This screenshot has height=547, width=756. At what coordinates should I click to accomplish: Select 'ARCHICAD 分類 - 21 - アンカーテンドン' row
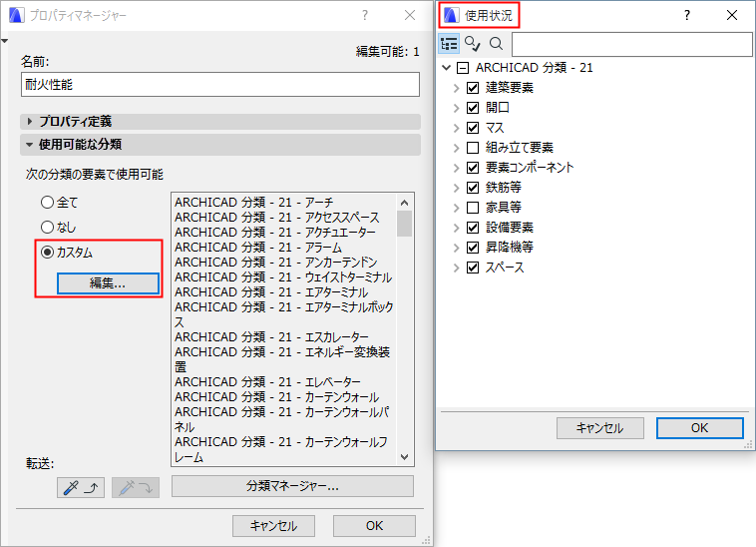point(284,262)
